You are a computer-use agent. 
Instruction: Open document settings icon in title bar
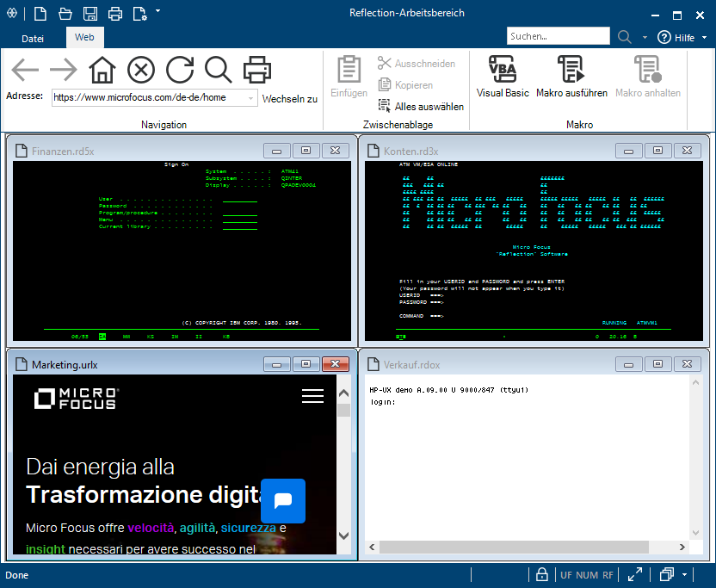139,14
